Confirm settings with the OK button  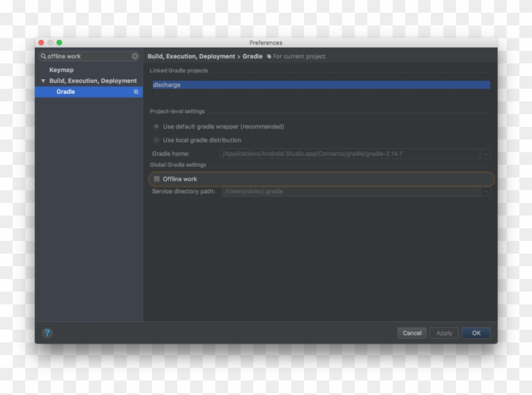[476, 333]
